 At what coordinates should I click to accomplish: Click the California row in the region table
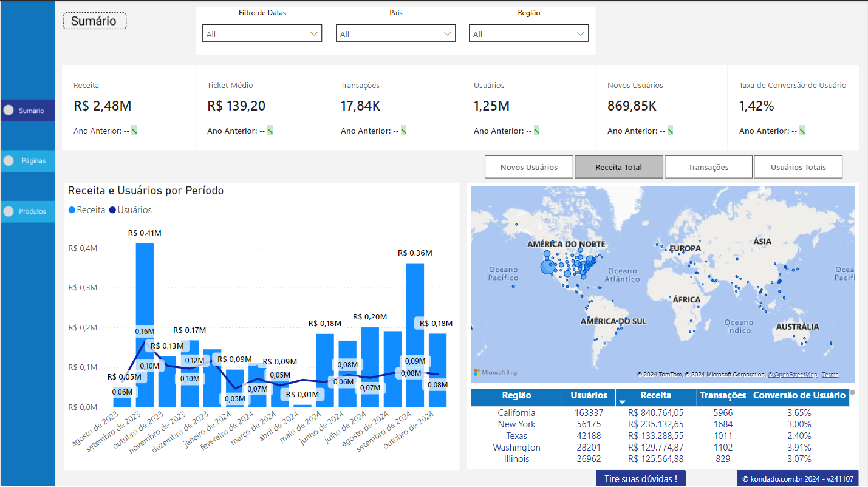coord(517,412)
